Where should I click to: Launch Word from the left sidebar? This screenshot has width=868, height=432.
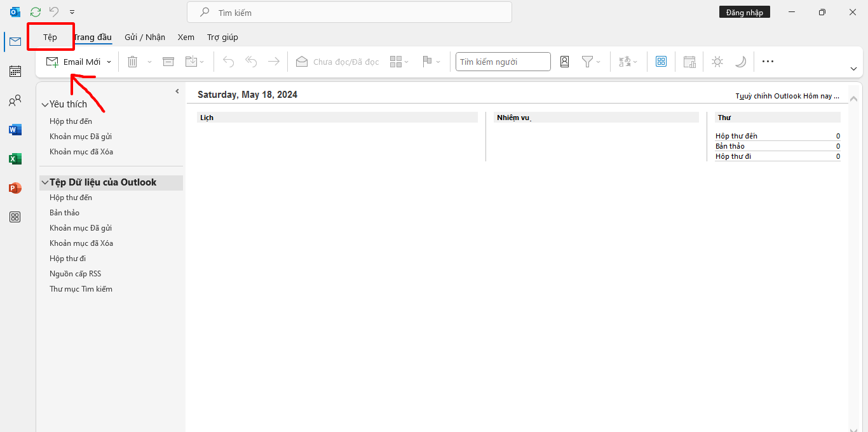pyautogui.click(x=15, y=130)
